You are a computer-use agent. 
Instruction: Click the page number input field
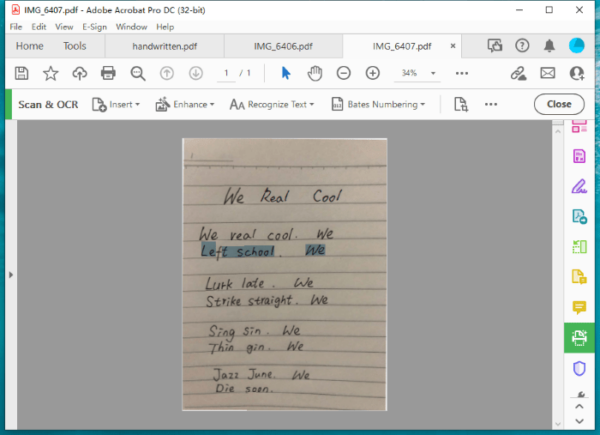pyautogui.click(x=226, y=73)
